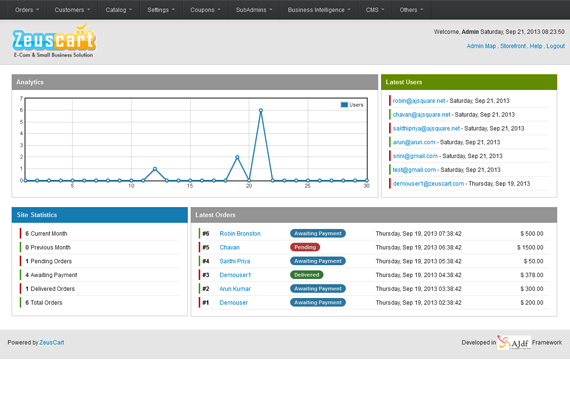570x400 pixels.
Task: Open Robin Bronston customer link
Action: tap(240, 233)
